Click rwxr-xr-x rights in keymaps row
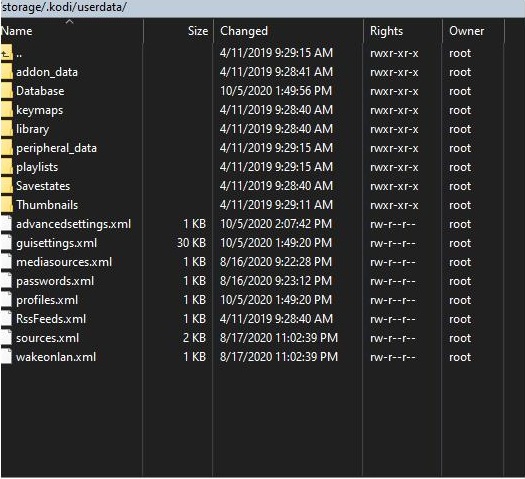 click(394, 110)
